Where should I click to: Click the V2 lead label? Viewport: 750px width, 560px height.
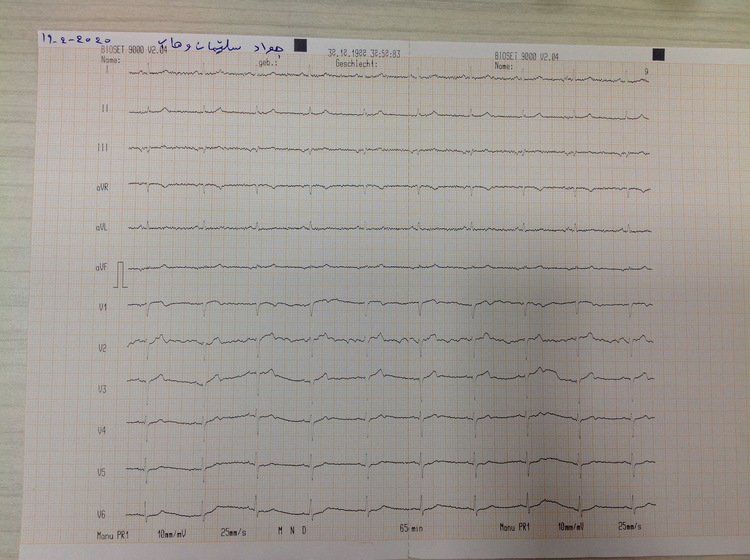coord(102,348)
